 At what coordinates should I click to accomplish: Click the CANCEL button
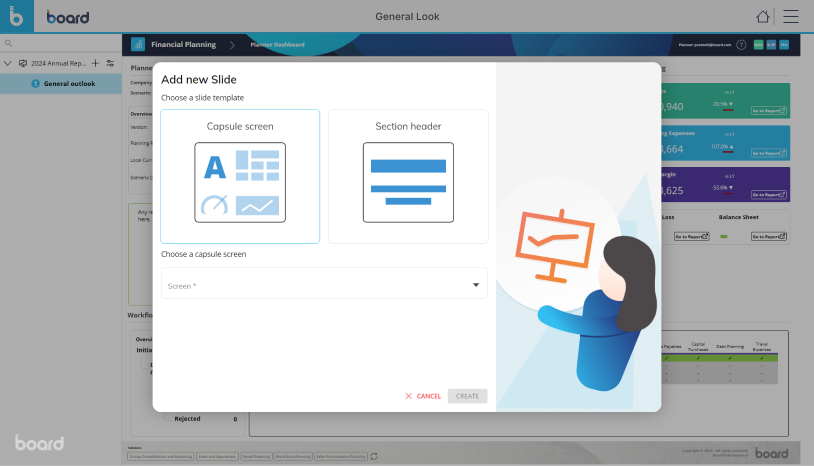pyautogui.click(x=423, y=396)
